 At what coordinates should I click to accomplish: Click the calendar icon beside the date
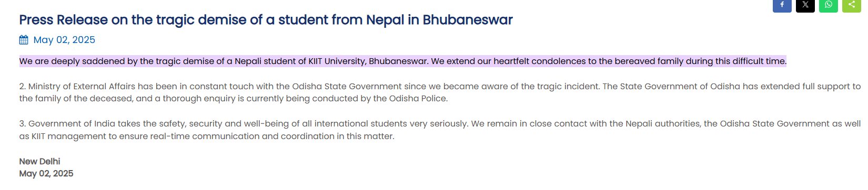(x=24, y=40)
